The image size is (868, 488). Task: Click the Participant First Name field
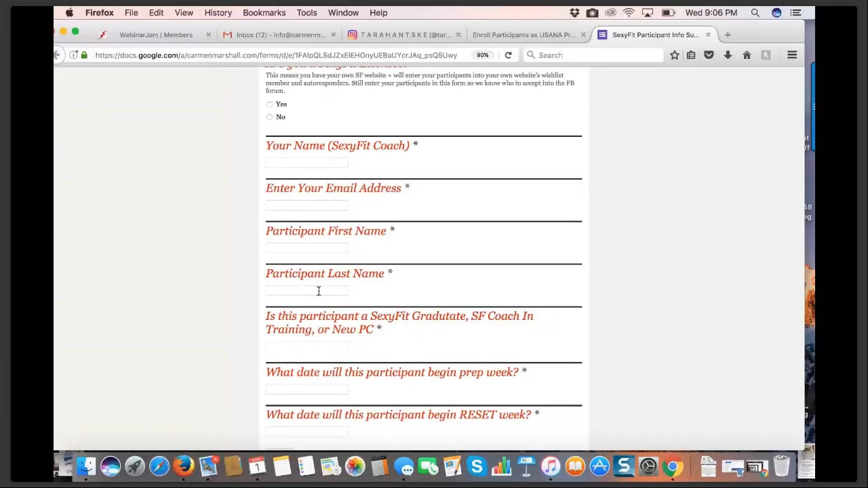(x=307, y=248)
